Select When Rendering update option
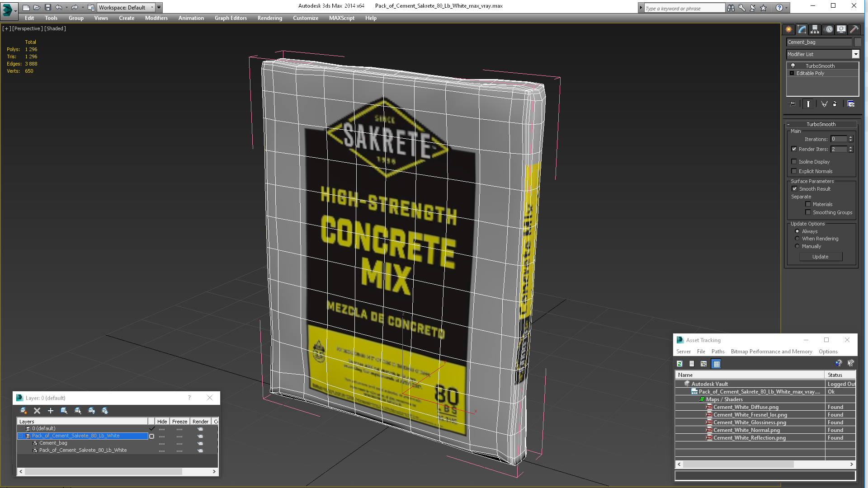The image size is (868, 488). 797,239
